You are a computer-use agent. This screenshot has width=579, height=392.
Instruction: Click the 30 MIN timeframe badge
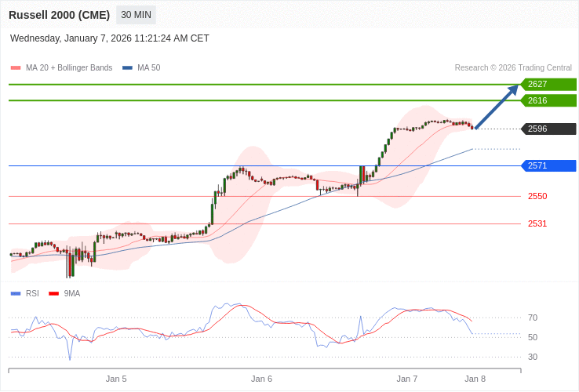click(136, 15)
